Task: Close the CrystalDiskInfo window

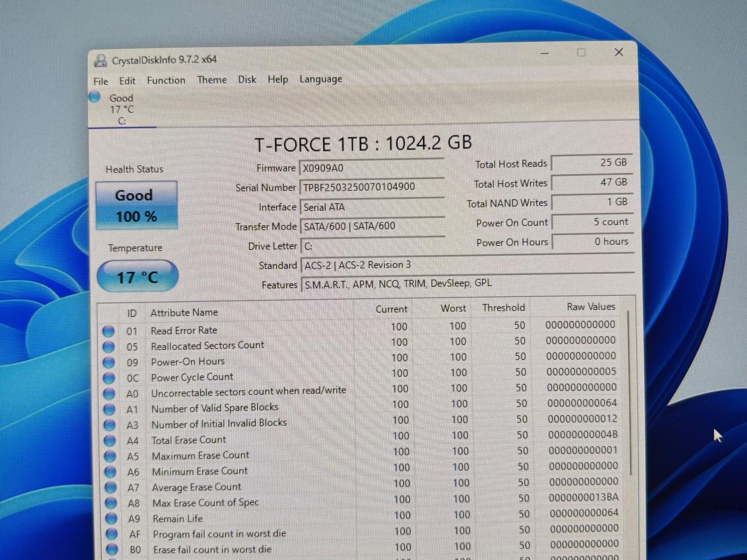Action: pyautogui.click(x=619, y=52)
